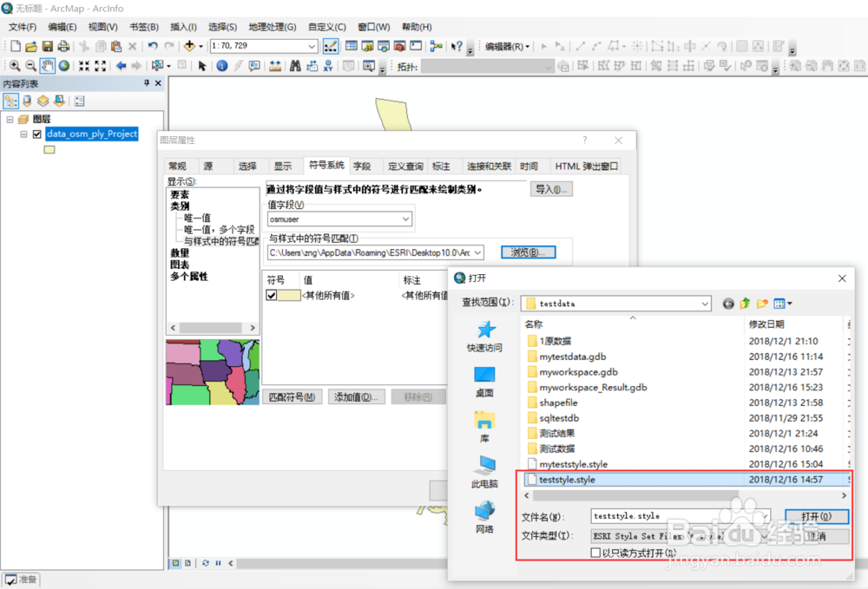Activate the Zoom In tool
Image resolution: width=868 pixels, height=589 pixels.
(16, 65)
